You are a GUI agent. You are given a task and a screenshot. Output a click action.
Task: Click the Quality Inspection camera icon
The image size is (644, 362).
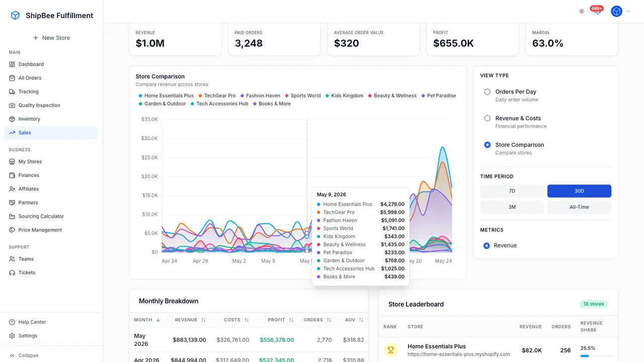(13, 105)
